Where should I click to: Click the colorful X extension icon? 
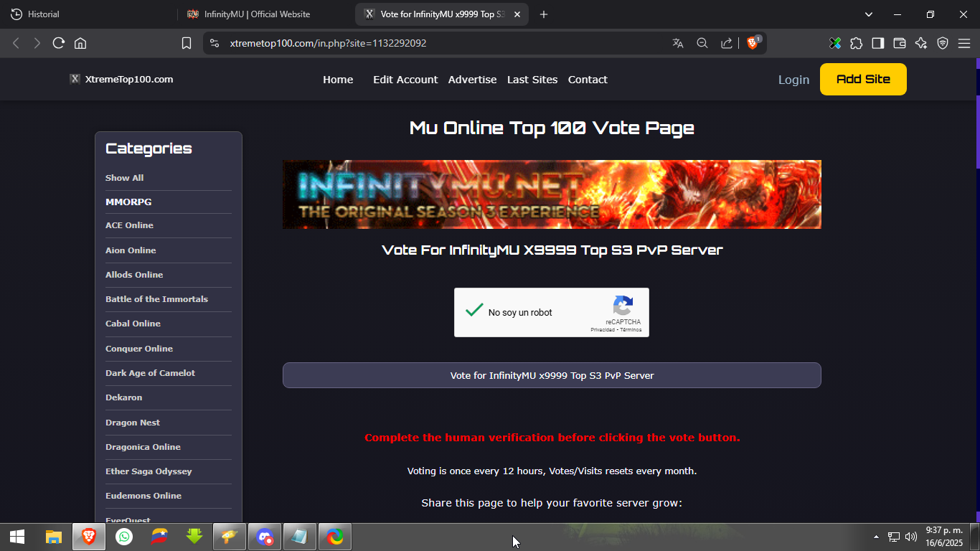pyautogui.click(x=835, y=43)
